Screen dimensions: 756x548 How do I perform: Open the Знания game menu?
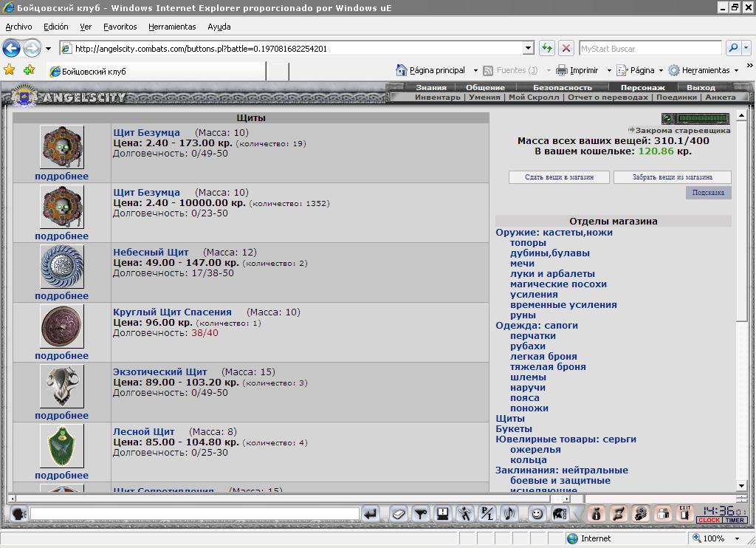(x=431, y=87)
